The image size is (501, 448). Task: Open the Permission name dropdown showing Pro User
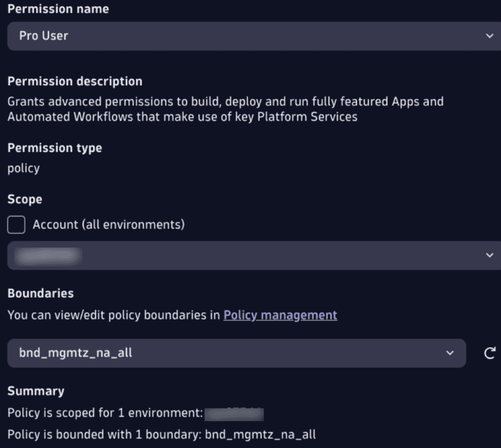[250, 36]
